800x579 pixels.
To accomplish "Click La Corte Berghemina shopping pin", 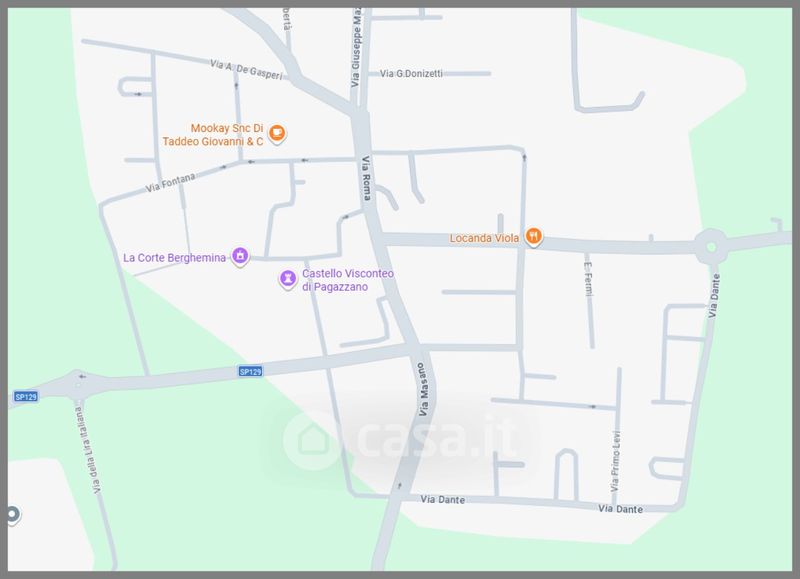I will [x=240, y=256].
